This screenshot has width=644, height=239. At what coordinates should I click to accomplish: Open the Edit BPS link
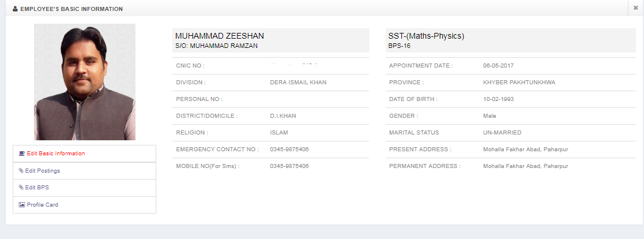pos(37,187)
